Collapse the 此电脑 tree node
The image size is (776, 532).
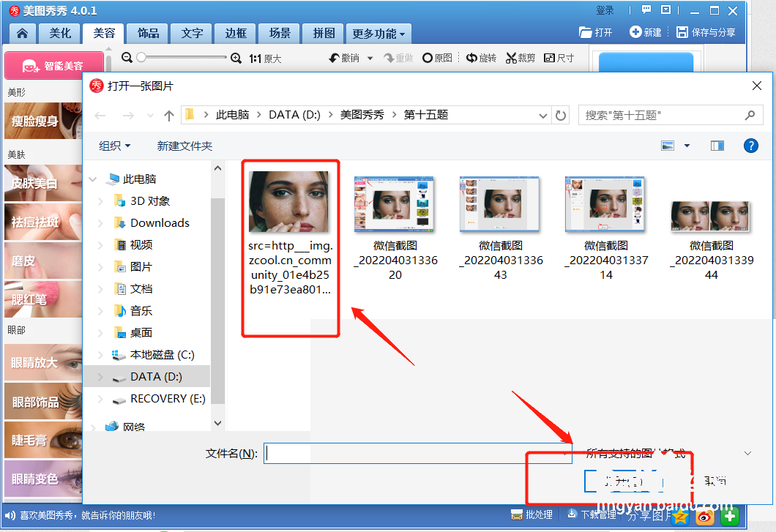point(92,179)
